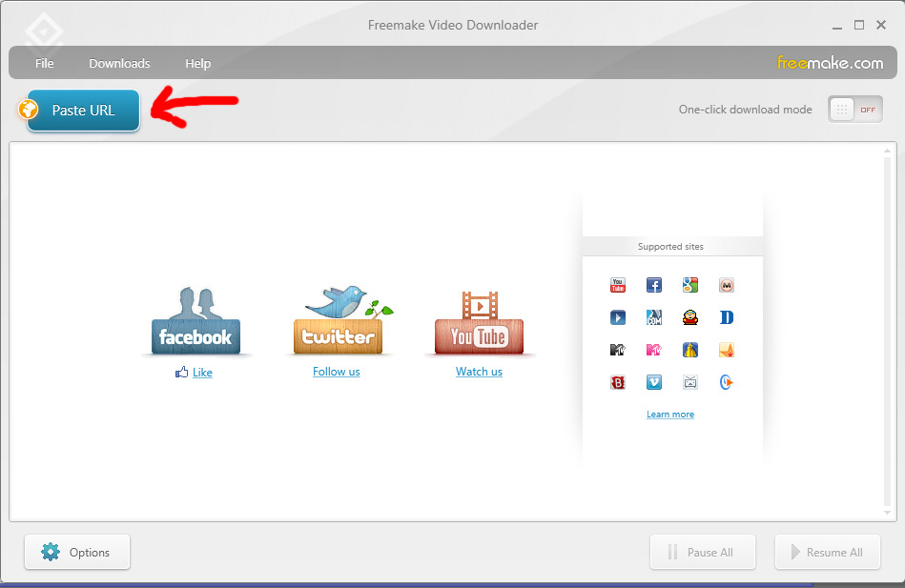The image size is (905, 588).
Task: Click the black MTV icon
Action: pos(618,350)
